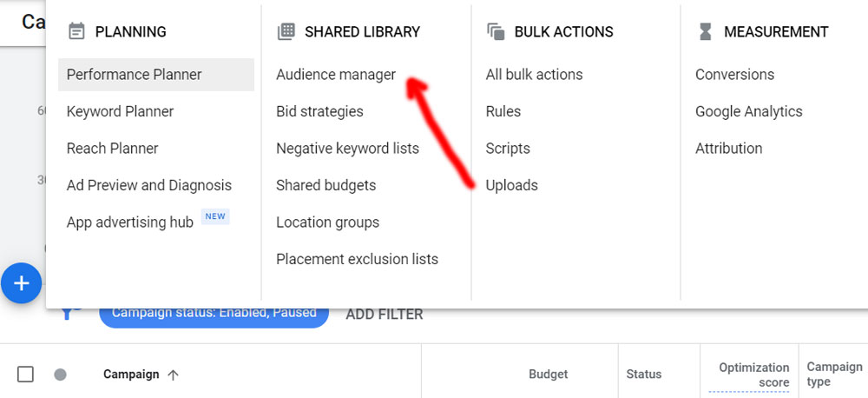Click the SHARED LIBRARY section heading
This screenshot has width=868, height=398.
click(x=363, y=31)
